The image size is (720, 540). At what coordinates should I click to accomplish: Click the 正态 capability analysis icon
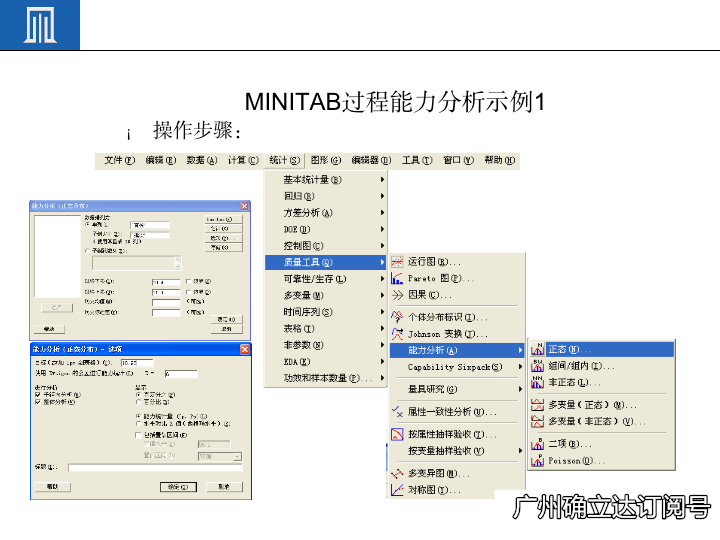point(537,349)
